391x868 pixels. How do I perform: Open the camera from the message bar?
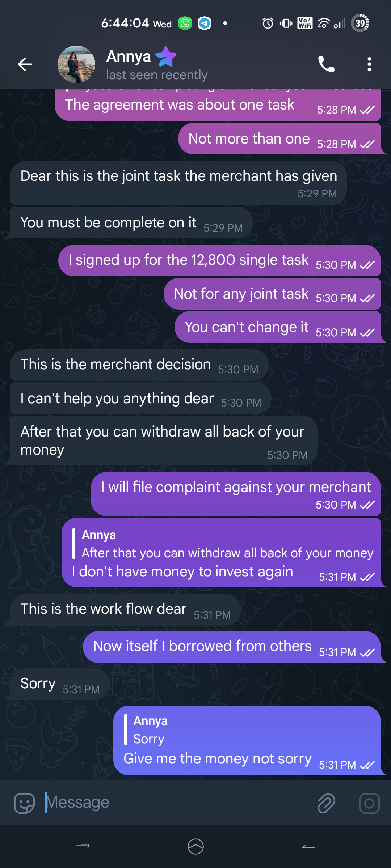369,803
